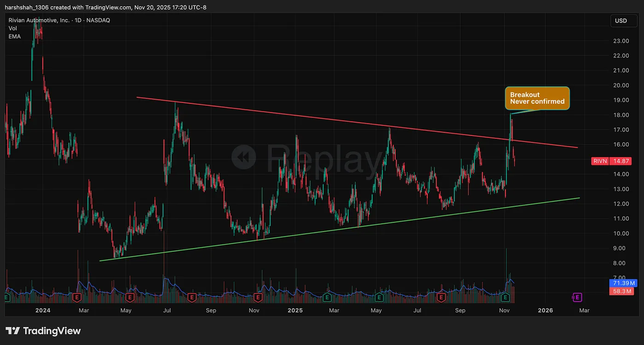644x345 pixels.
Task: Select the 23.00 price axis label
Action: (621, 41)
